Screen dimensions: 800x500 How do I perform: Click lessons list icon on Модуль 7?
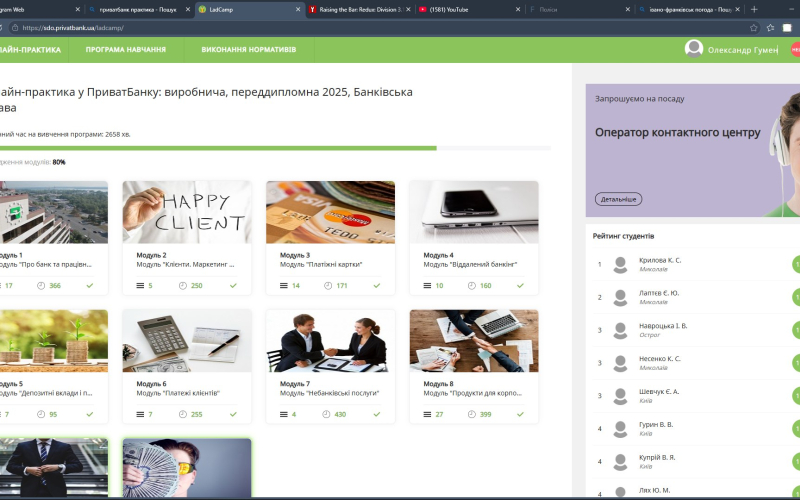tap(284, 414)
